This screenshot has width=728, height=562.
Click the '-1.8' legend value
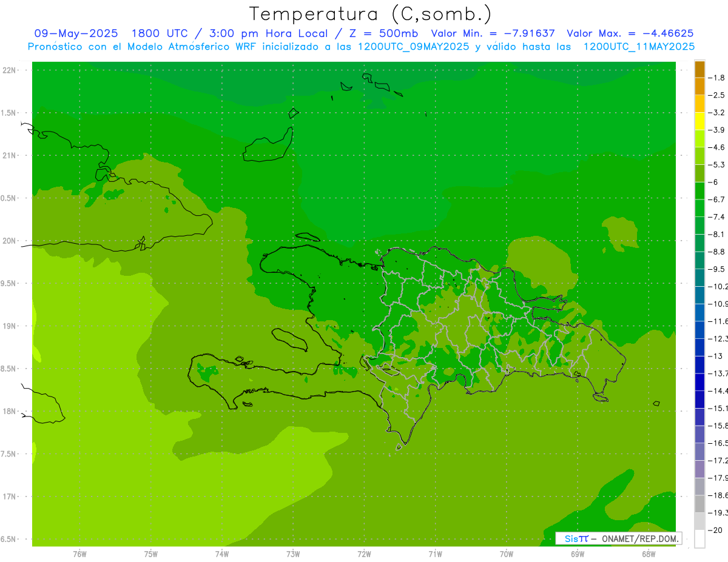(x=716, y=78)
